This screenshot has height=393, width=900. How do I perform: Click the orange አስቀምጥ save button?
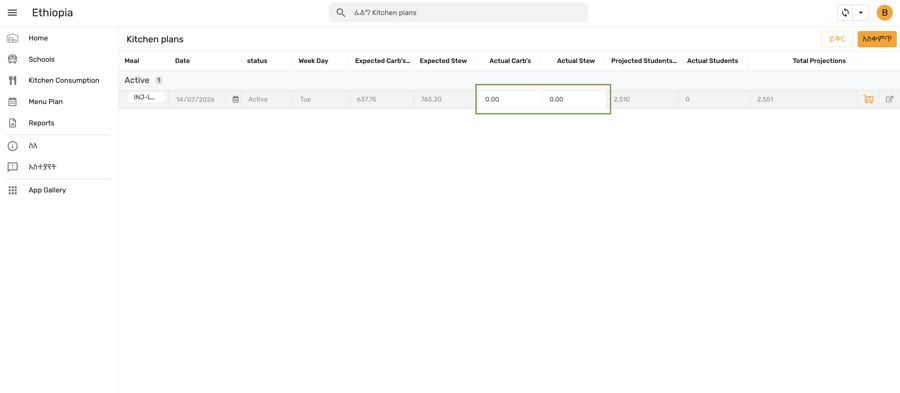click(x=876, y=39)
